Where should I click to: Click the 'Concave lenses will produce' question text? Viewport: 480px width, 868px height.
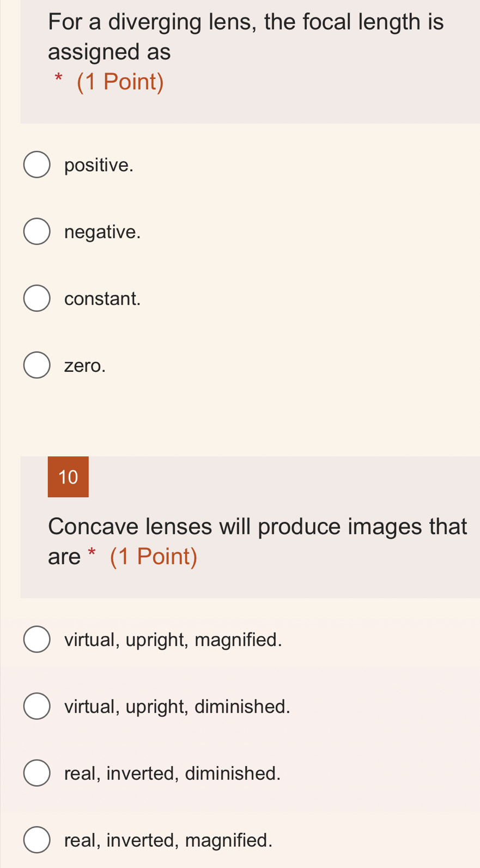click(x=257, y=527)
